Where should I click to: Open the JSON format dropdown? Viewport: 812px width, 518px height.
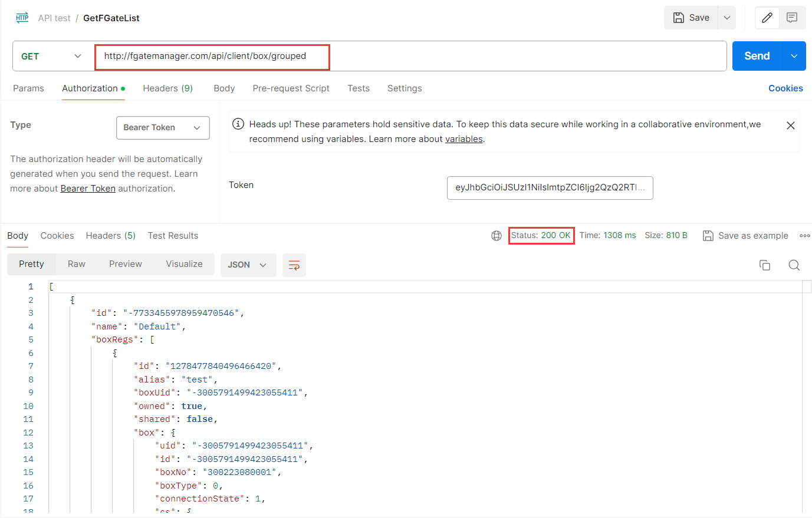pos(247,265)
